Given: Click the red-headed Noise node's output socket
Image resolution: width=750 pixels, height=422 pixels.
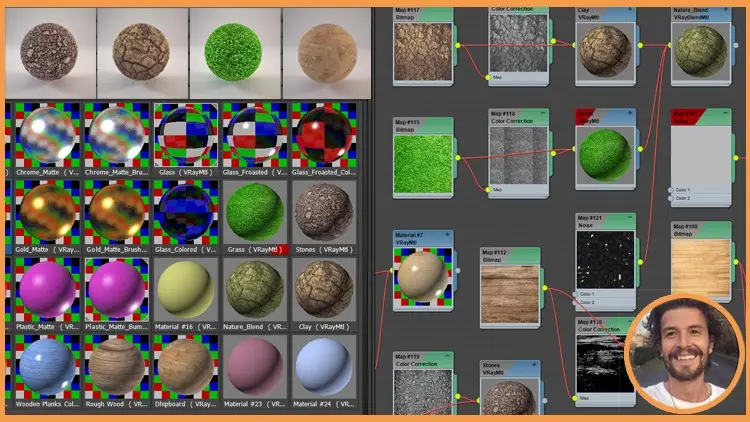Looking at the screenshot, I should click(x=736, y=157).
